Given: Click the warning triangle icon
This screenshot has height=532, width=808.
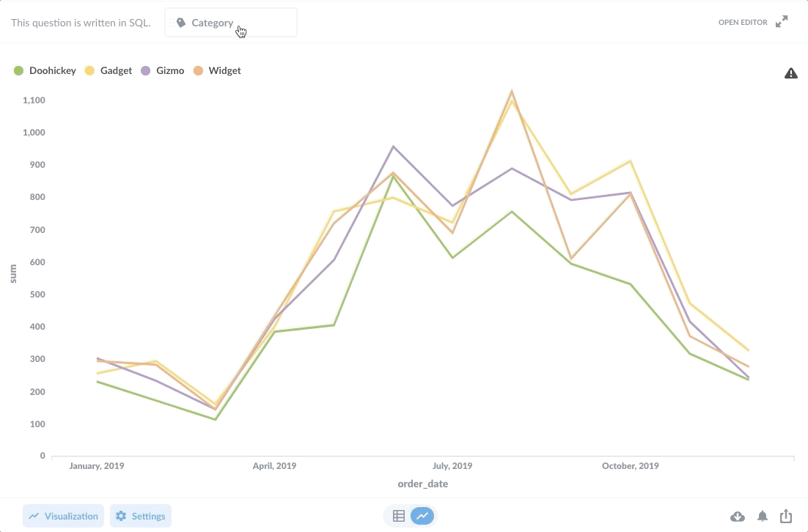Looking at the screenshot, I should point(790,73).
